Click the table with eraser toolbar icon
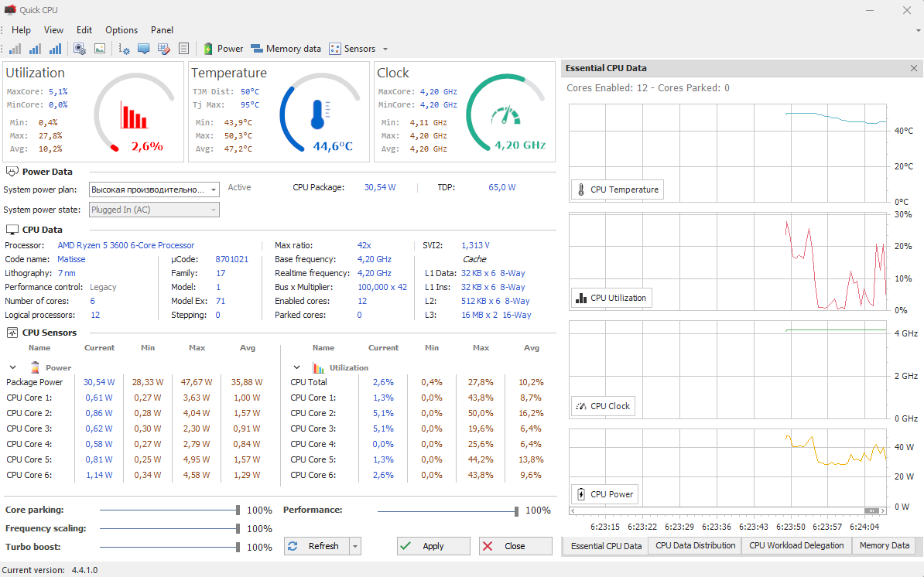924x577 pixels. (x=163, y=49)
